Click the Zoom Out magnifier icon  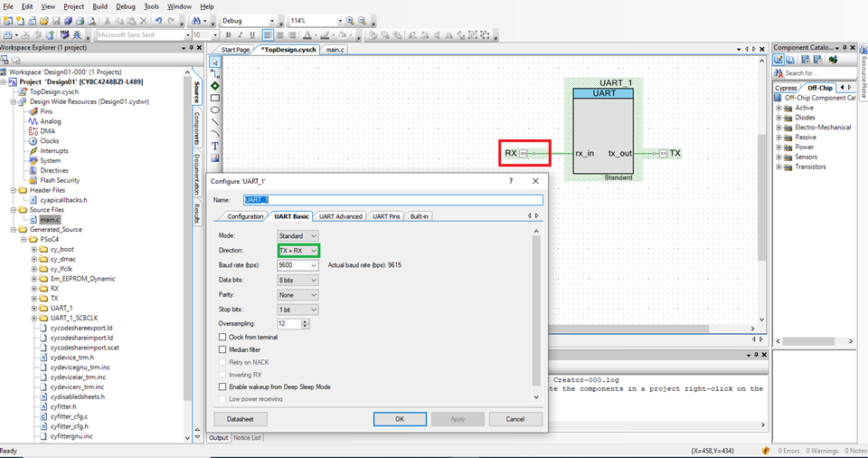[x=363, y=21]
